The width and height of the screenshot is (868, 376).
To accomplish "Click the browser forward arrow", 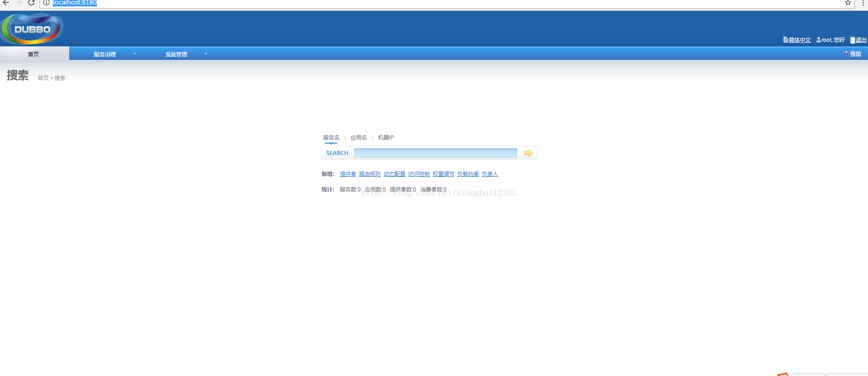I will 19,3.
